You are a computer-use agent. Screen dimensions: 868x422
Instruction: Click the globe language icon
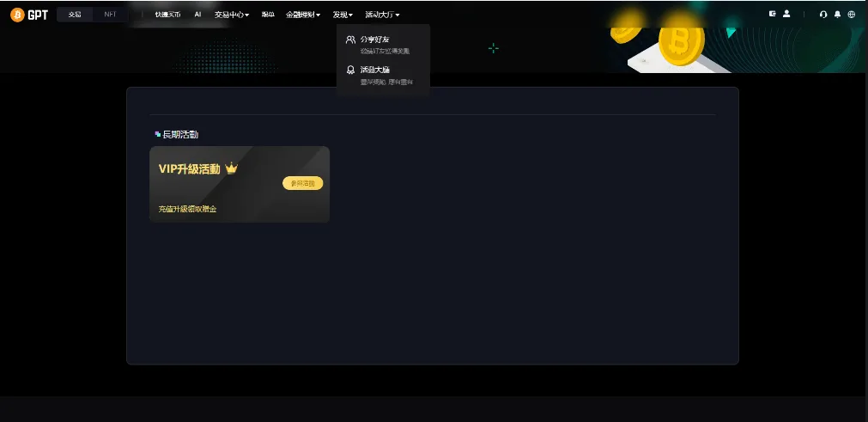851,15
